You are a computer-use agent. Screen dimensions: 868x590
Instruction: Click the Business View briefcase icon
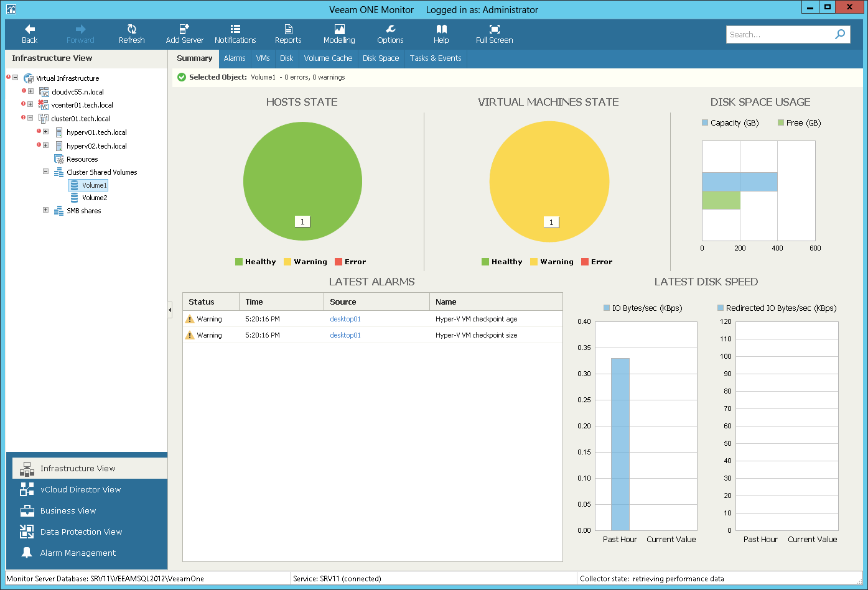[27, 510]
